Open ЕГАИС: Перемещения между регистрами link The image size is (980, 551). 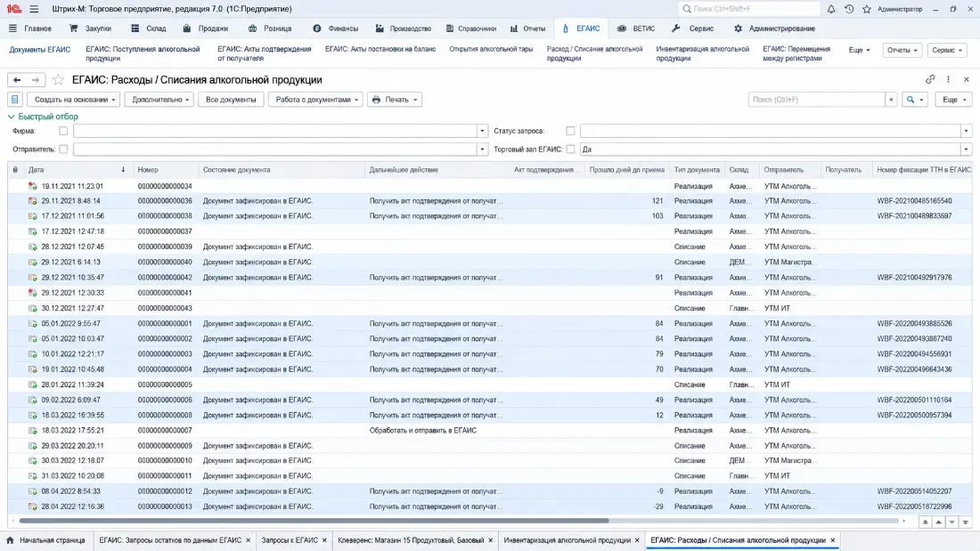coord(796,53)
